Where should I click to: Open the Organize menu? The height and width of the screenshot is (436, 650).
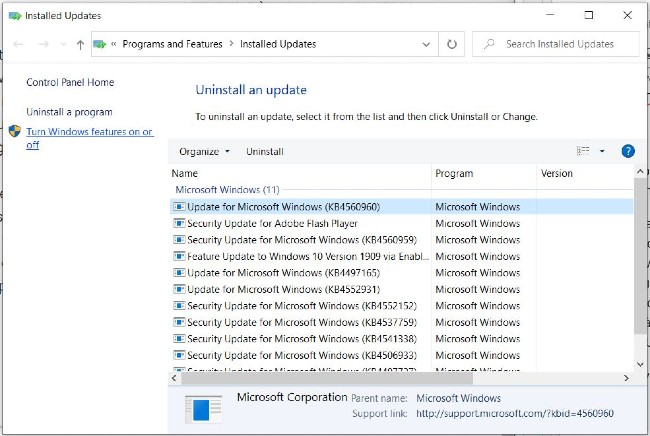click(204, 152)
